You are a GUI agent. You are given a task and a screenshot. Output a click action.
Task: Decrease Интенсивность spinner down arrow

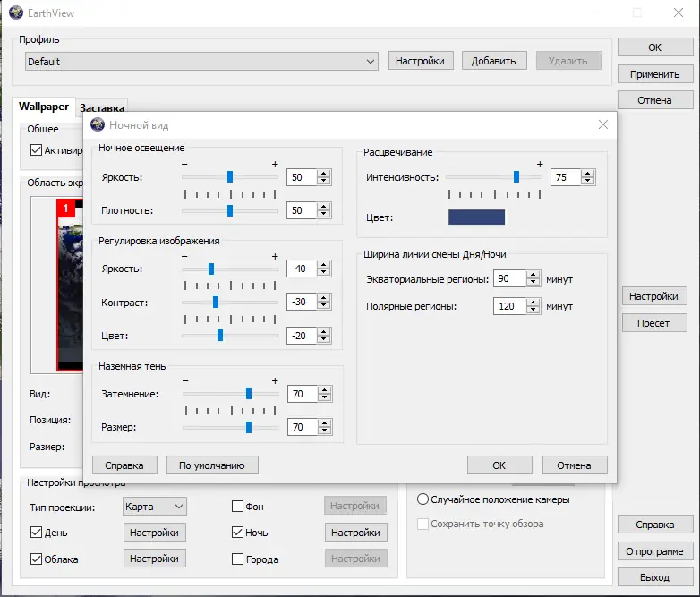coord(588,181)
